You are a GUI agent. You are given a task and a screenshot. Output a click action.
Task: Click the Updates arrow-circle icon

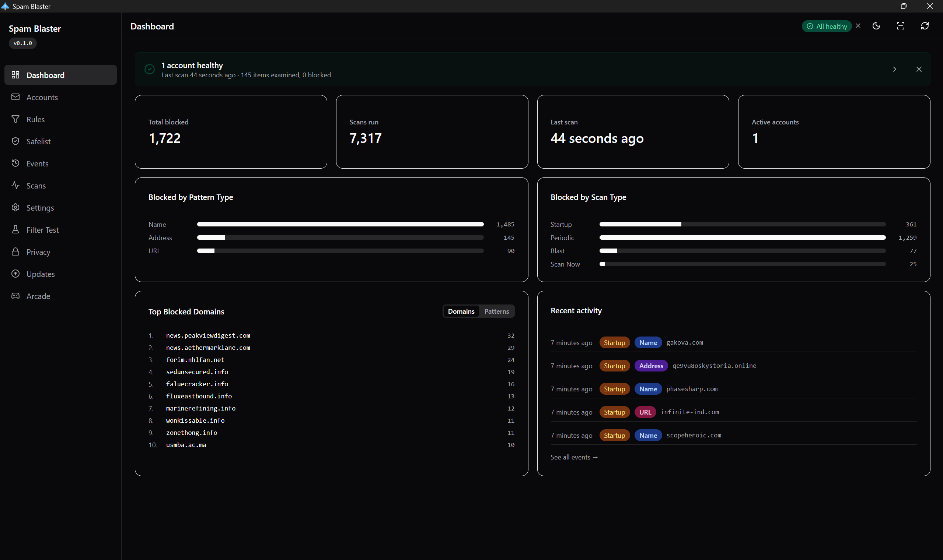tap(15, 274)
